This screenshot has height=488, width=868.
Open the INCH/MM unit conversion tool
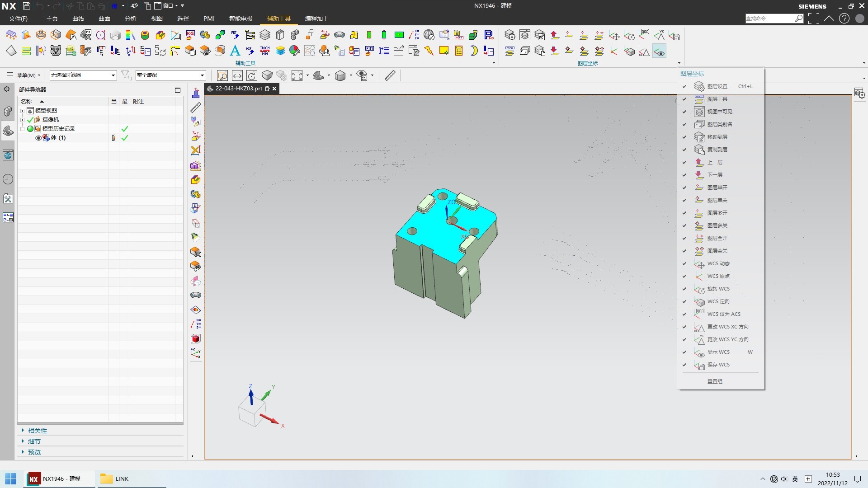(x=265, y=51)
